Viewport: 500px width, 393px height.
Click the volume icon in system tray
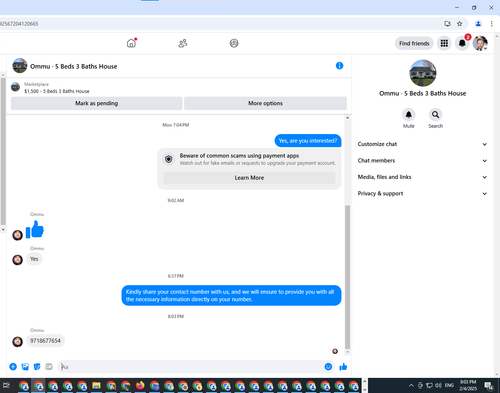pyautogui.click(x=438, y=385)
